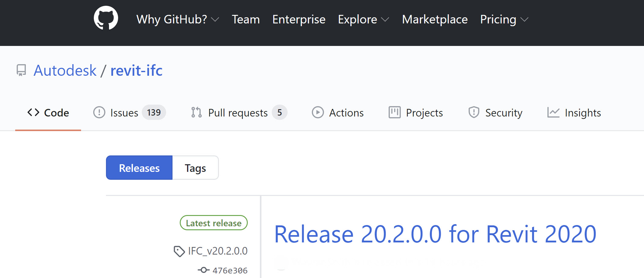Open the Projects tab
The width and height of the screenshot is (644, 278).
click(416, 113)
